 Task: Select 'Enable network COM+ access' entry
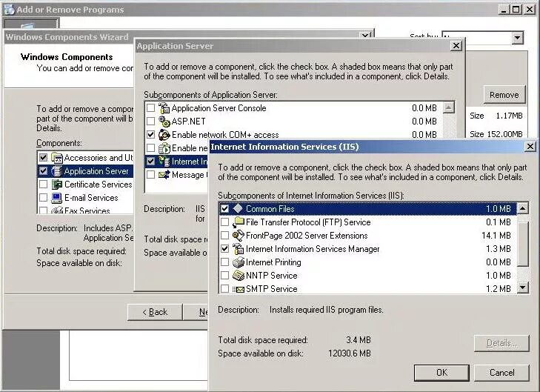225,135
